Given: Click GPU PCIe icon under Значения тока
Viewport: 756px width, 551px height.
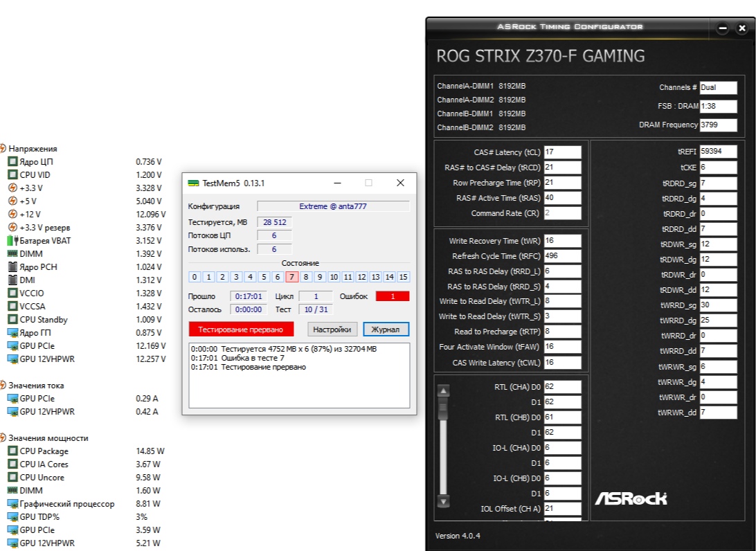Looking at the screenshot, I should pyautogui.click(x=12, y=398).
